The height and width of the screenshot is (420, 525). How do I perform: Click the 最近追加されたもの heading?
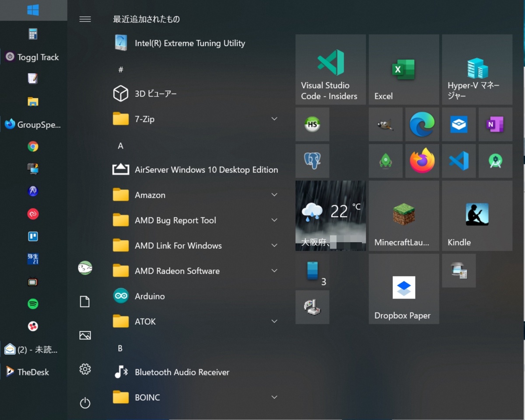click(147, 19)
